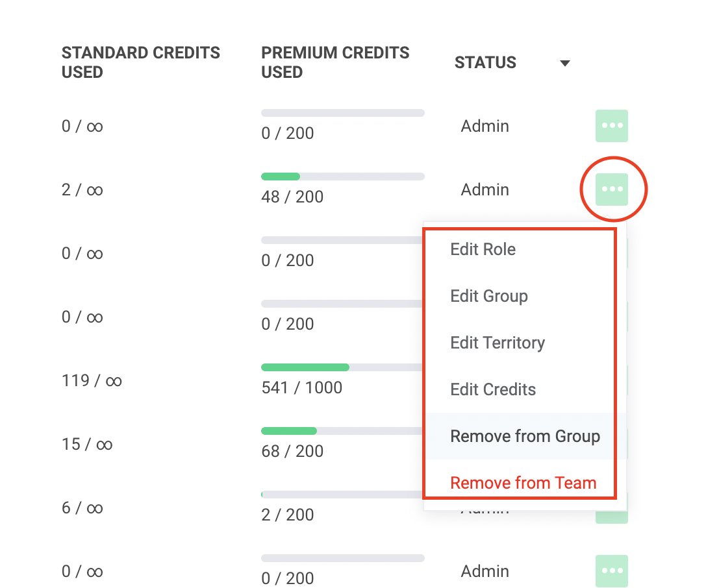Sort by Status using the down arrow

[565, 63]
